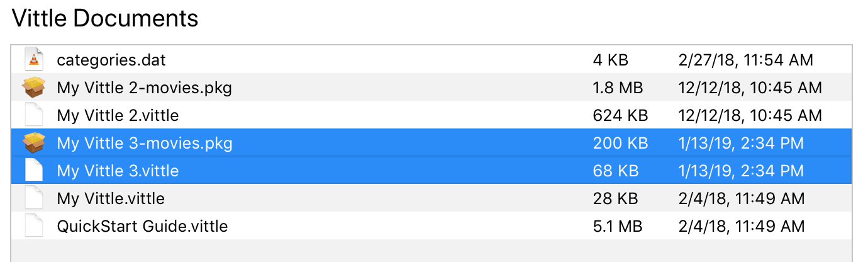Select the My Vittle 3-movies.pkg file name

click(145, 144)
